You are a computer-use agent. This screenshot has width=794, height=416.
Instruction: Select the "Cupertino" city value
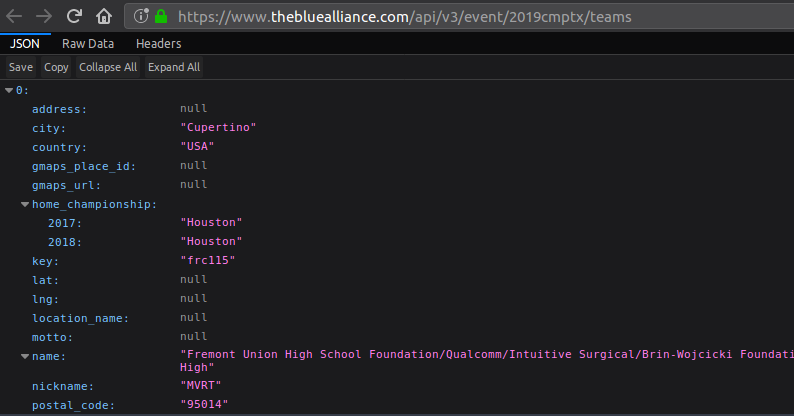(219, 128)
